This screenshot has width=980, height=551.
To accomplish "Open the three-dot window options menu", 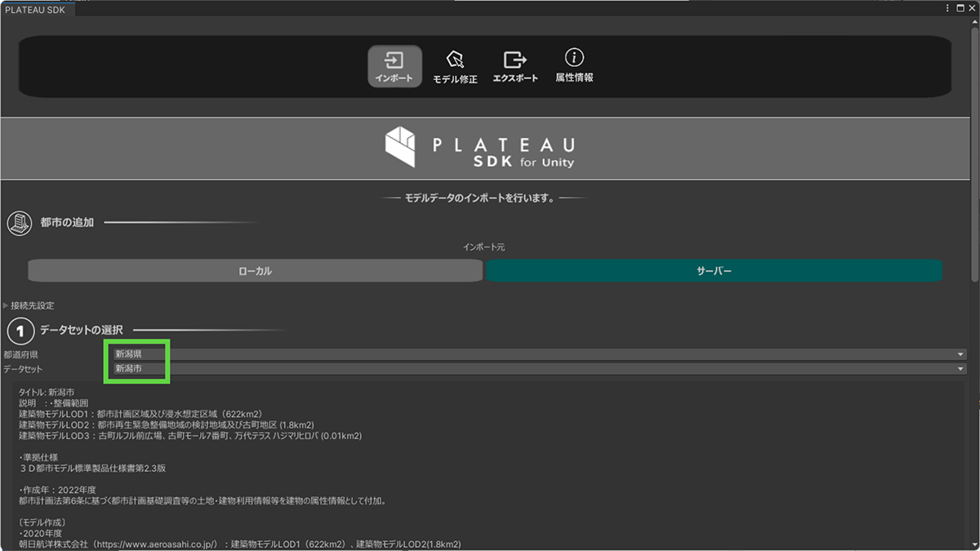I will (948, 7).
